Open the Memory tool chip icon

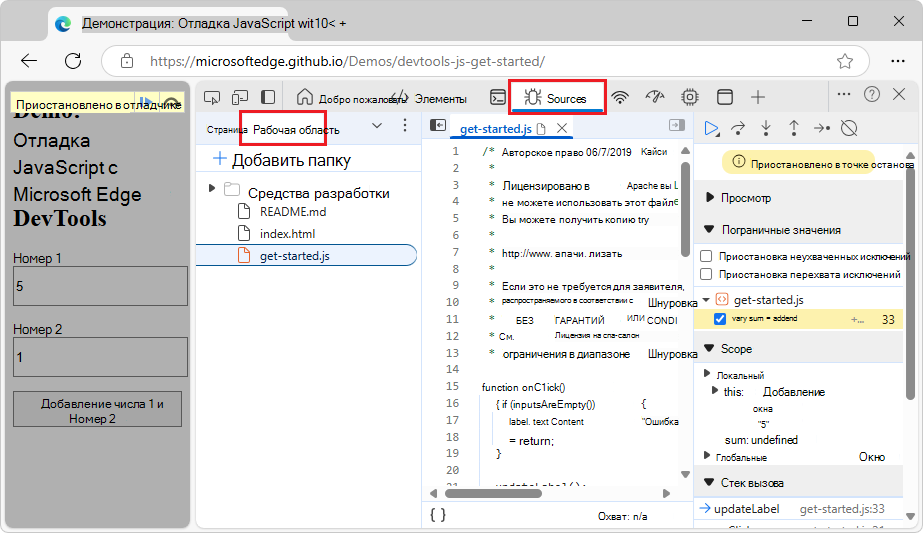[690, 97]
